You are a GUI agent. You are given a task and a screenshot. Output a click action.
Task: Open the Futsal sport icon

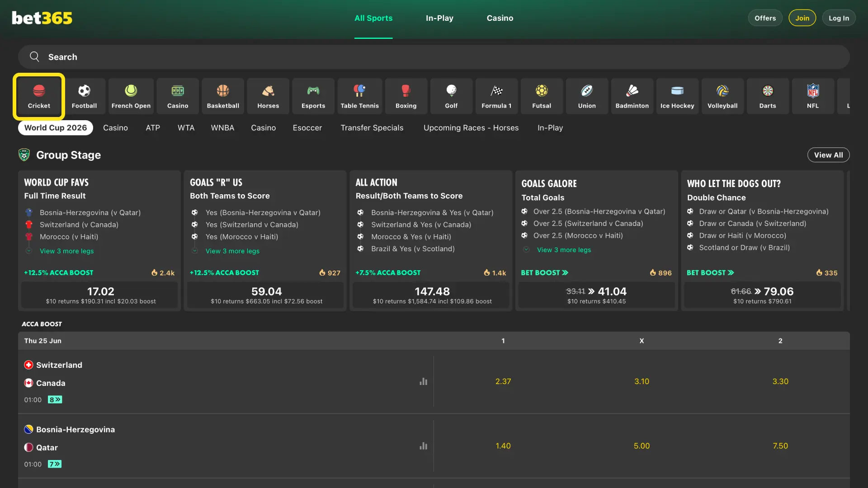point(542,96)
